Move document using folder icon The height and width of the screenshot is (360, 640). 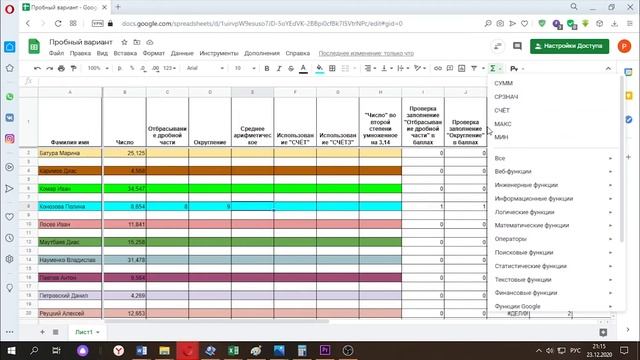(137, 42)
